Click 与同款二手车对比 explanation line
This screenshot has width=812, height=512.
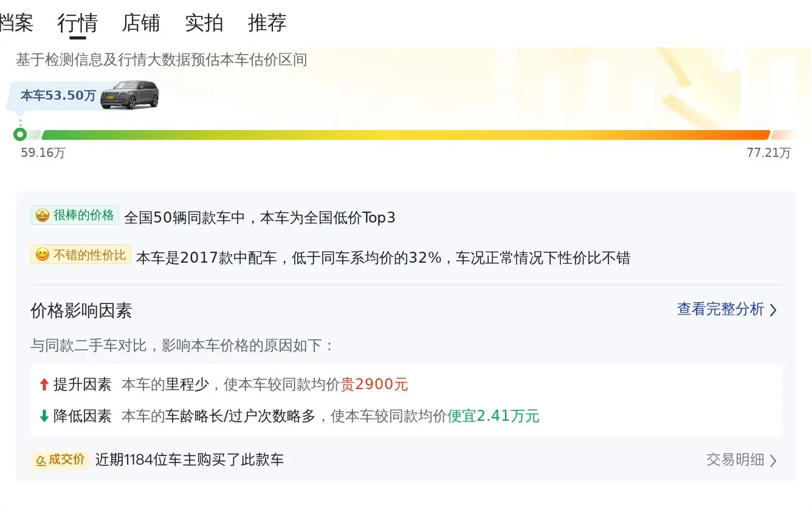tap(182, 346)
